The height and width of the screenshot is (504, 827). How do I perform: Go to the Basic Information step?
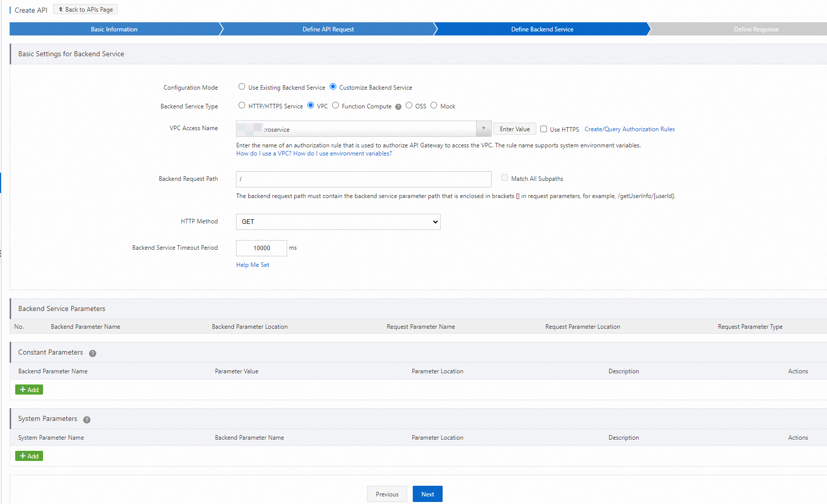114,29
